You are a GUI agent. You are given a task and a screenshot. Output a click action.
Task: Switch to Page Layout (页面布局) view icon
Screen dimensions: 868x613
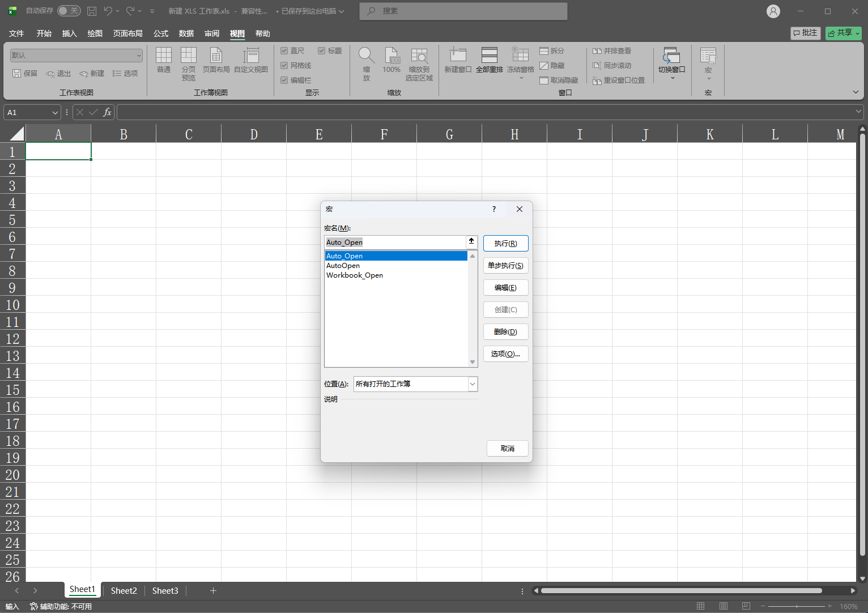(216, 60)
